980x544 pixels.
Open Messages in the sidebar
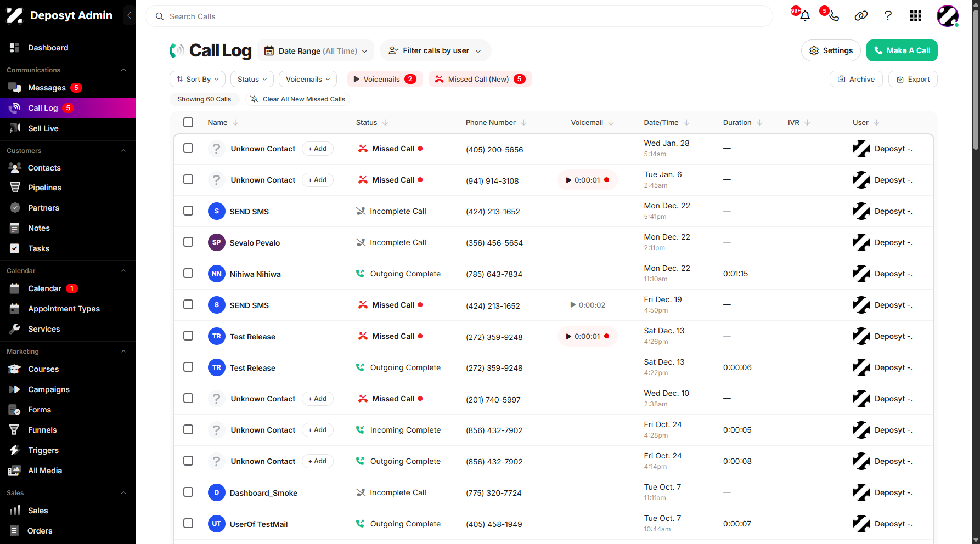tap(47, 88)
